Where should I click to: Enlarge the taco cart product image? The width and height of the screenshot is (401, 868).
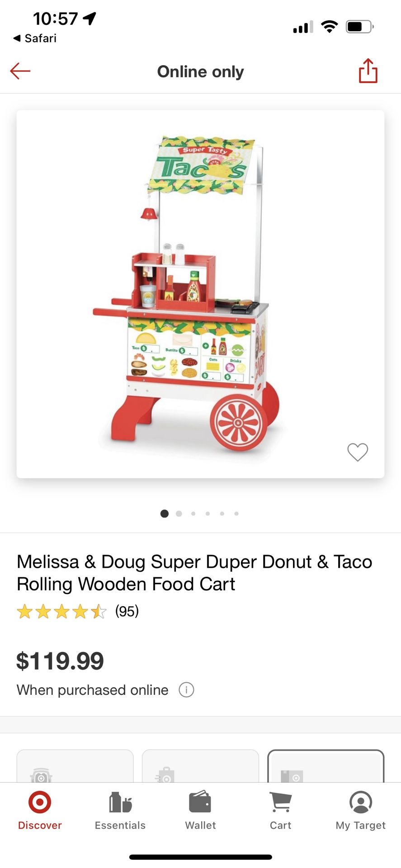(200, 294)
